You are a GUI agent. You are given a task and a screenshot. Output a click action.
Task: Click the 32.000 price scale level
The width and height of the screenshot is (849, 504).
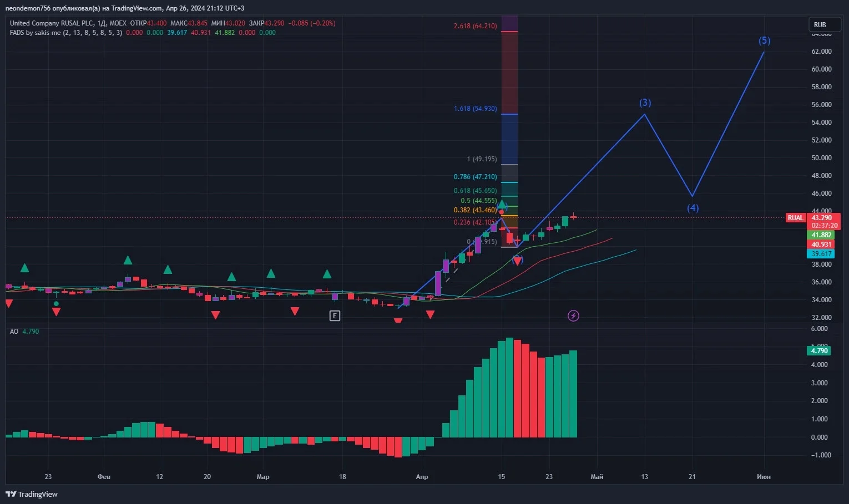point(821,318)
